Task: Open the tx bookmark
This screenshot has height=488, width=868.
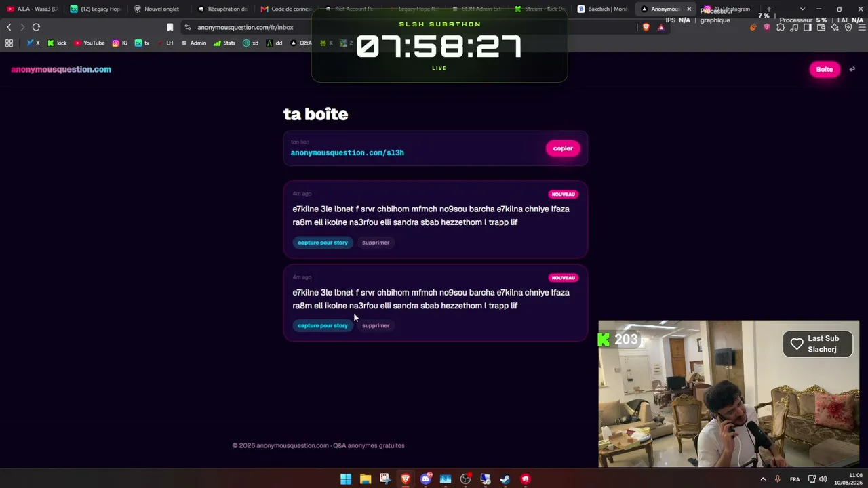Action: 142,43
